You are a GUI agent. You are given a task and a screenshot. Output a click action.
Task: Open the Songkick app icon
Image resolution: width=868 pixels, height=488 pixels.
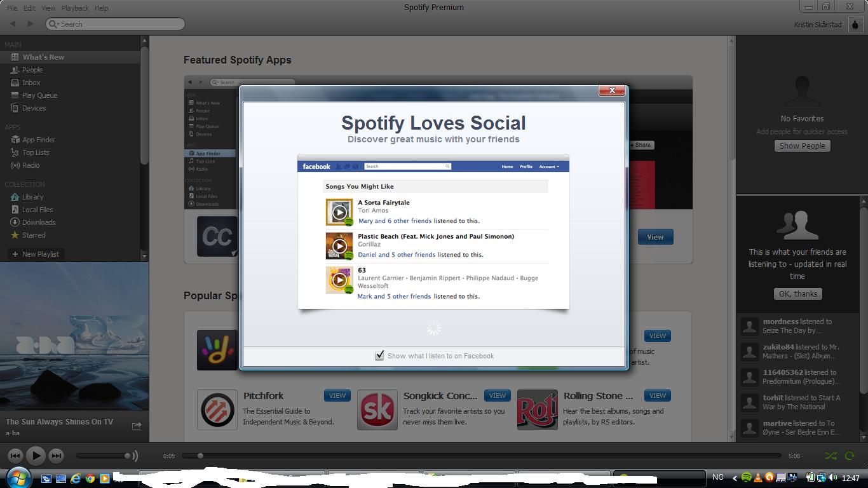pos(377,410)
